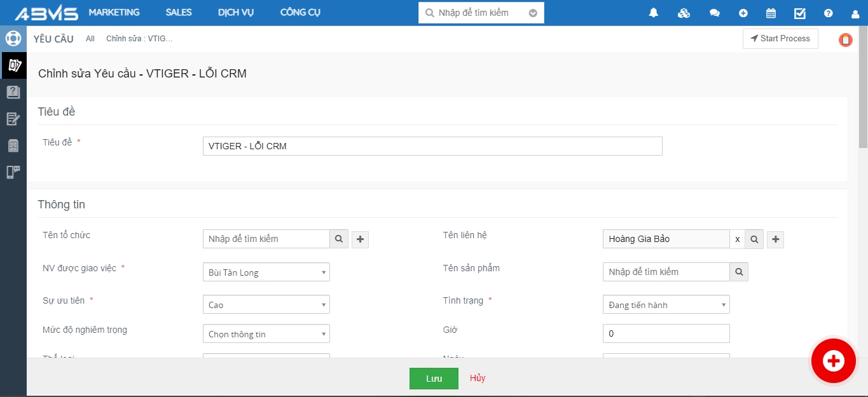Expand the NV được giao việc dropdown
The width and height of the screenshot is (868, 397).
(x=266, y=273)
